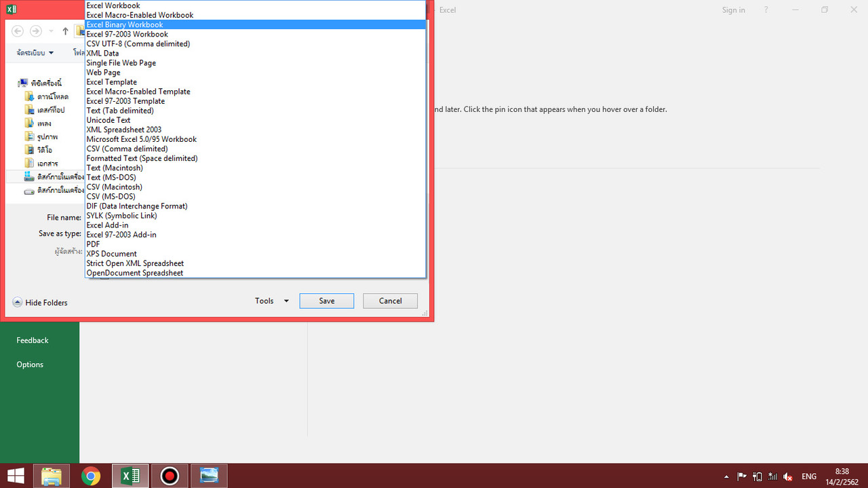Choose PDF as the save type
The height and width of the screenshot is (488, 868).
(256, 244)
